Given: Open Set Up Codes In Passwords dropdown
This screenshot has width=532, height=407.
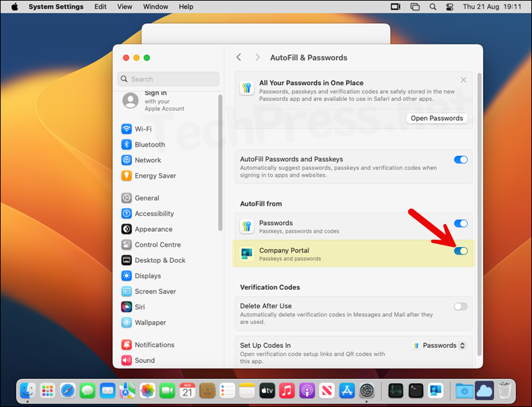Looking at the screenshot, I should click(x=439, y=345).
